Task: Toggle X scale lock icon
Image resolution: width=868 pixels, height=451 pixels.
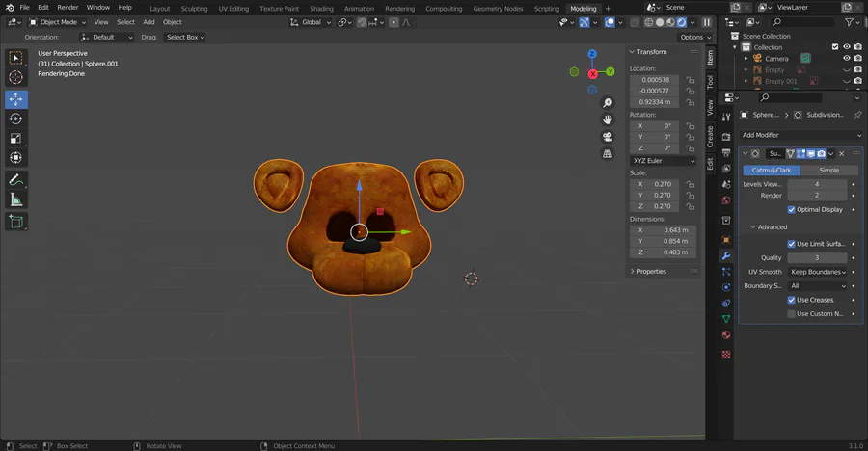Action: (x=691, y=184)
